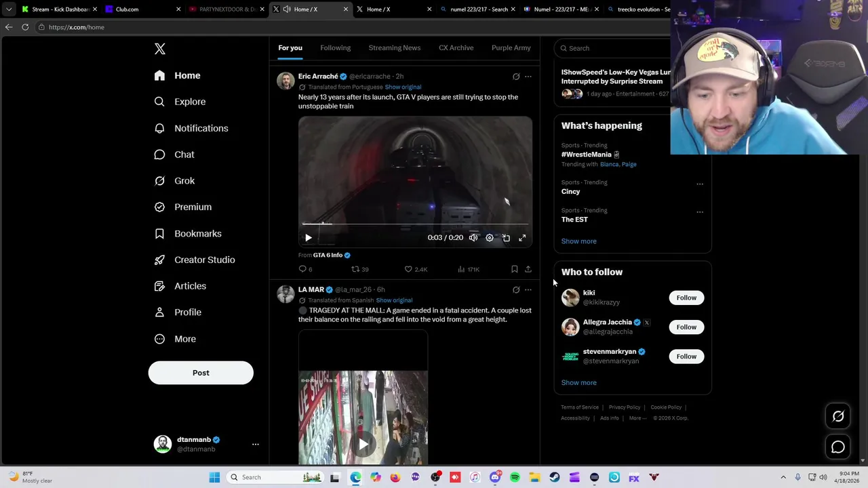Enable picture-in-picture on GTA video
Image resolution: width=868 pixels, height=488 pixels.
(506, 238)
